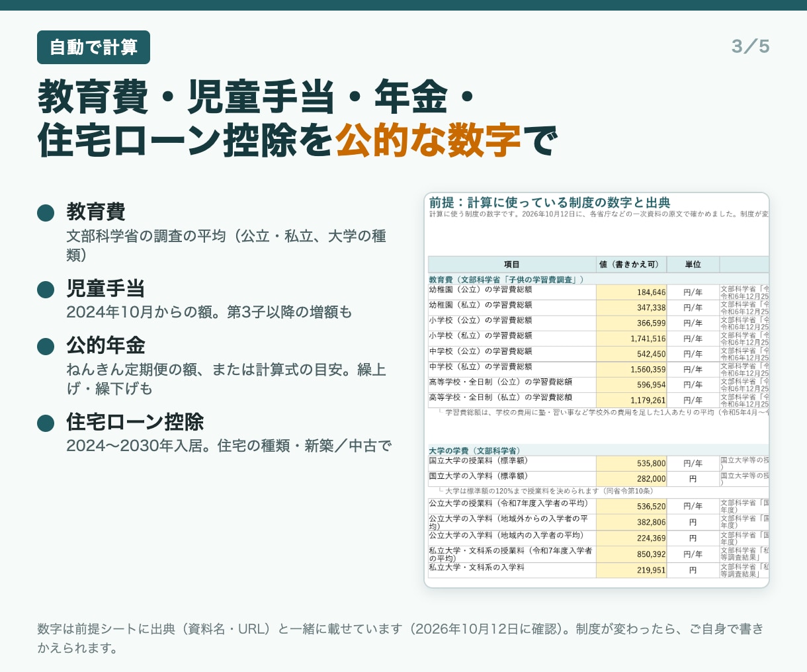807x672 pixels.
Task: Click value cell 347,338
Action: [x=631, y=308]
